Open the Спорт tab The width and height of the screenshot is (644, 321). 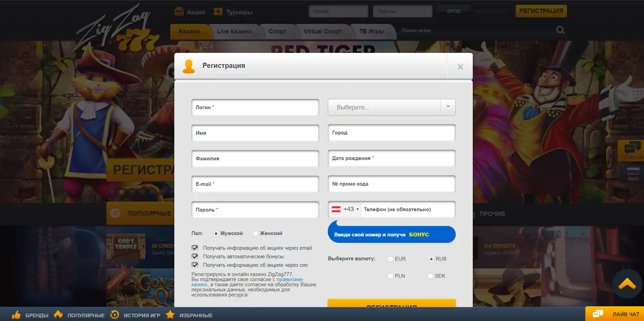coord(277,31)
